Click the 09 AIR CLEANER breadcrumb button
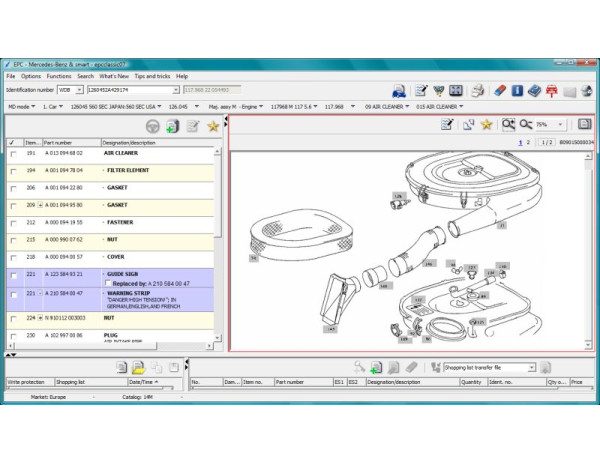 384,105
